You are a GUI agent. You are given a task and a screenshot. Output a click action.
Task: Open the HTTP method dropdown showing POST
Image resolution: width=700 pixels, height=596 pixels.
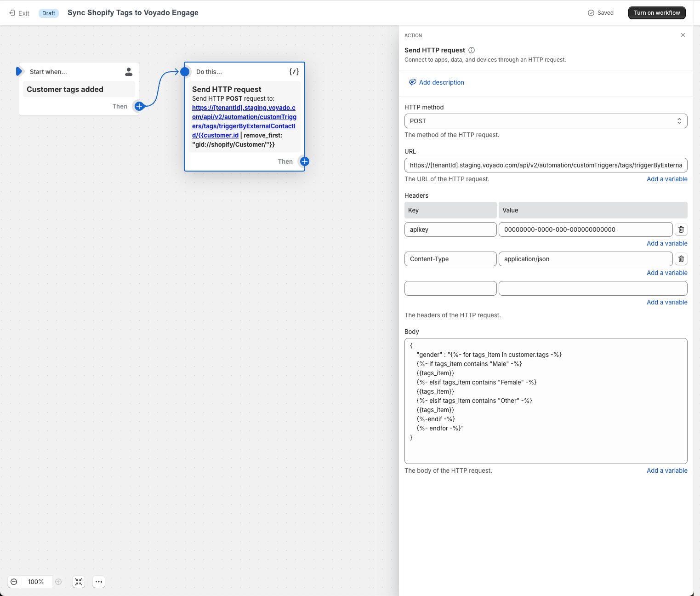coord(546,121)
